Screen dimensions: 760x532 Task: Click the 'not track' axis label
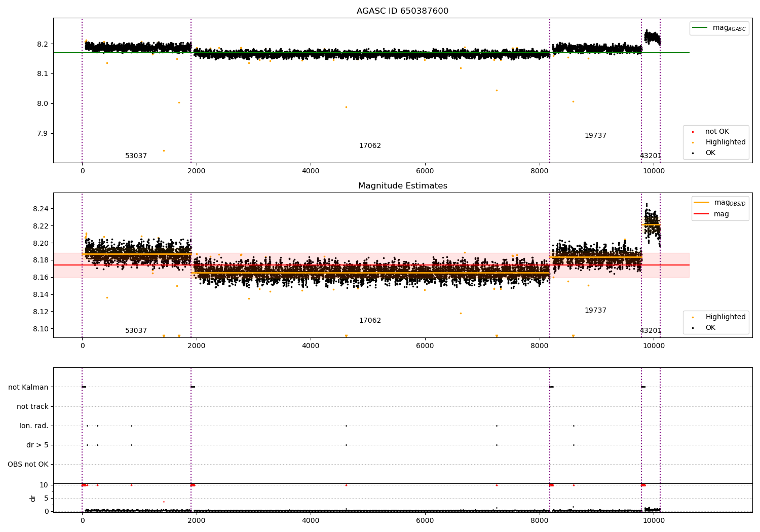tap(32, 406)
